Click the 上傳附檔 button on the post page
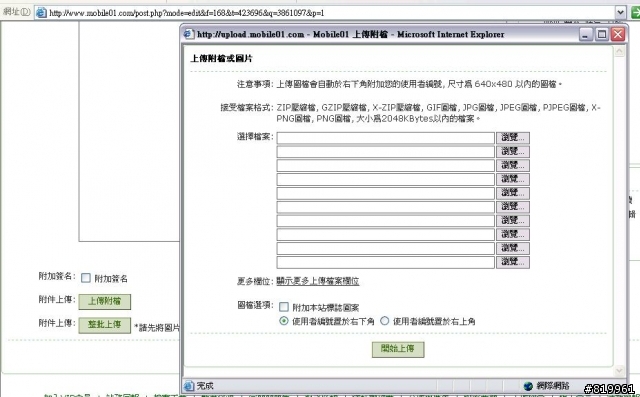The image size is (640, 397). pos(104,301)
